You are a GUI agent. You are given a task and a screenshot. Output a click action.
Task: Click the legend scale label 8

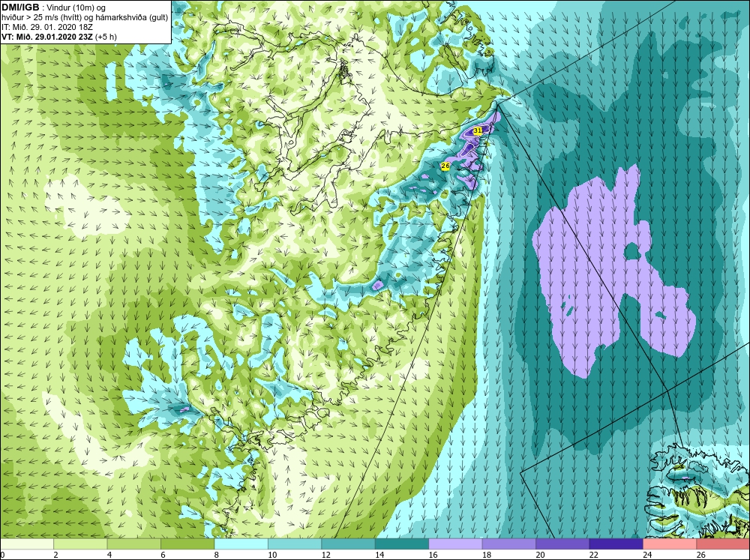(x=217, y=556)
